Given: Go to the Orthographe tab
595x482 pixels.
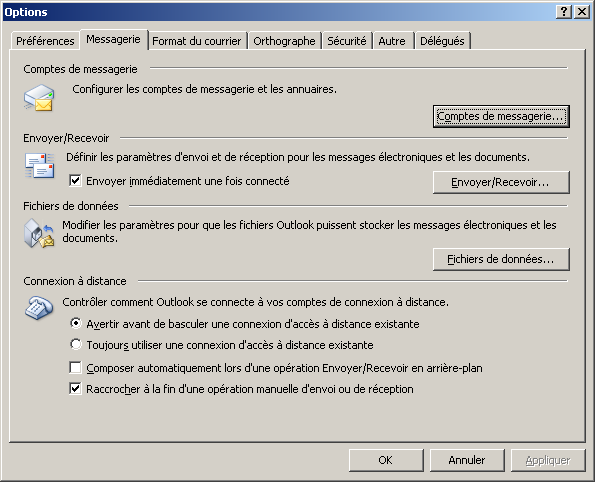Looking at the screenshot, I should click(x=284, y=41).
